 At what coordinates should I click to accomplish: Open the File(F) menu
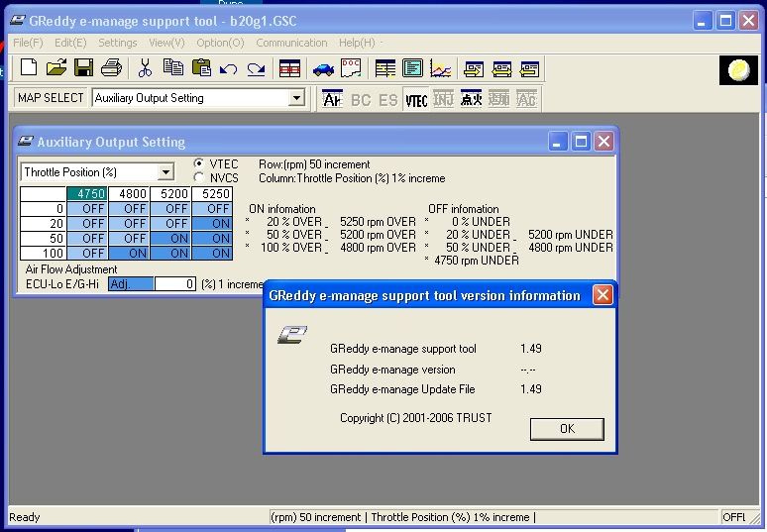click(x=28, y=43)
